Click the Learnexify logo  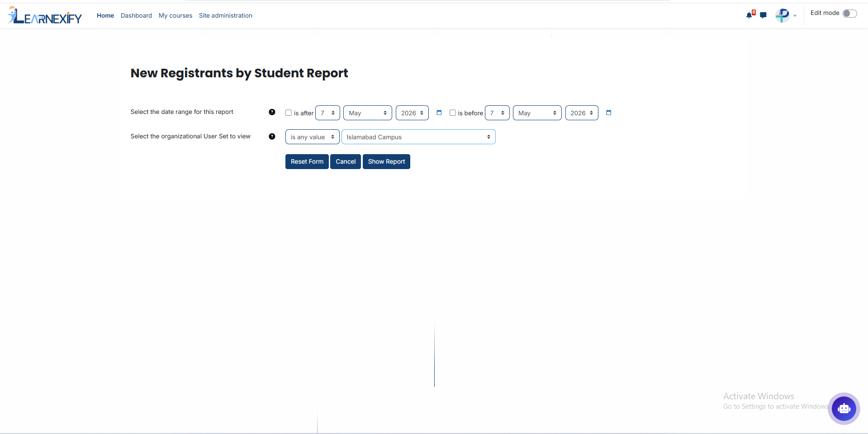(x=45, y=15)
